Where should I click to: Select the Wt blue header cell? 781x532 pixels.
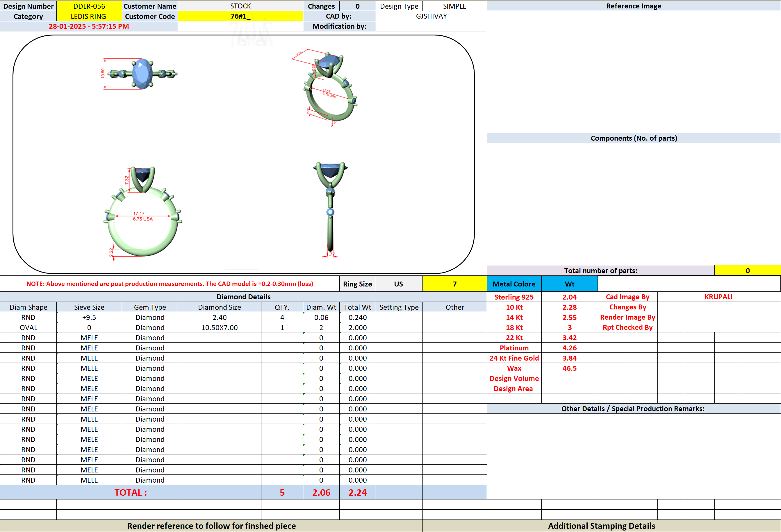click(x=570, y=284)
